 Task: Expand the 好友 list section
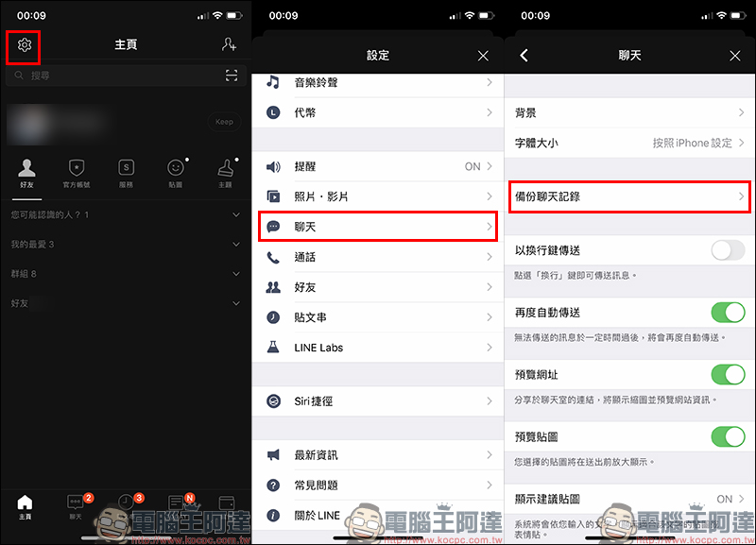point(126,303)
